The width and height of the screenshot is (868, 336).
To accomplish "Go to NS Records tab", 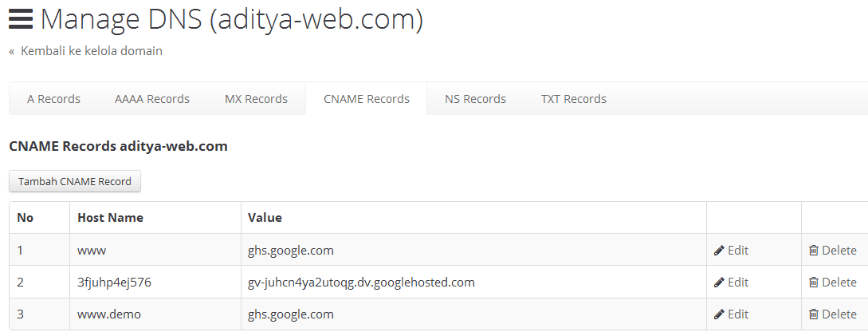I will 475,99.
